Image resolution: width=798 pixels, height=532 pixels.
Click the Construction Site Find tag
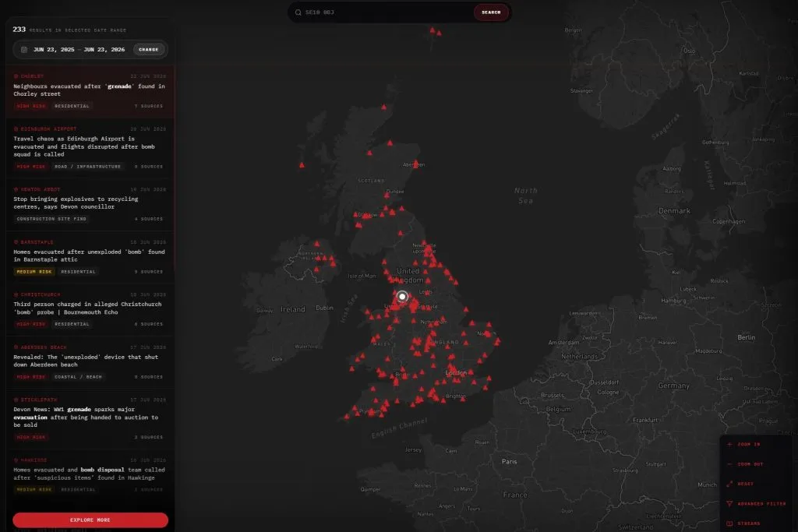point(51,219)
